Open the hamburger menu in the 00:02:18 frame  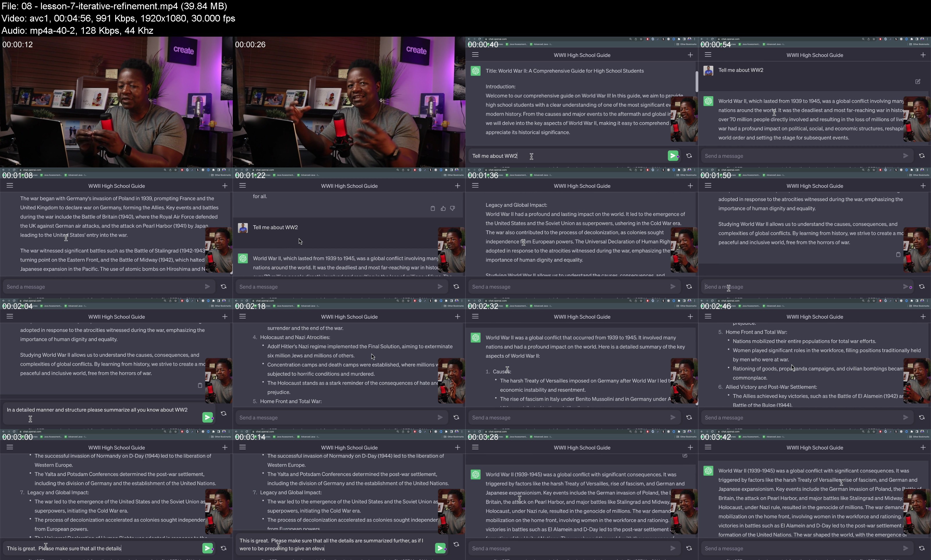[x=242, y=317]
